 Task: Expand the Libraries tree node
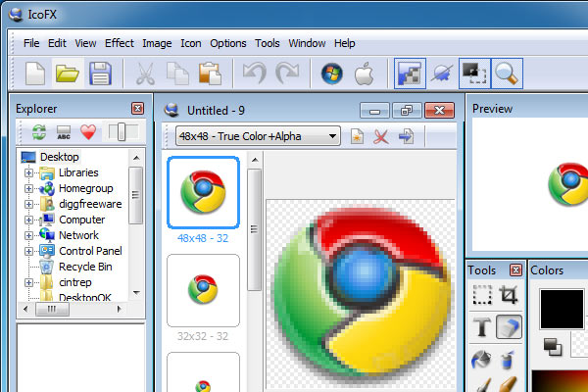(x=28, y=172)
